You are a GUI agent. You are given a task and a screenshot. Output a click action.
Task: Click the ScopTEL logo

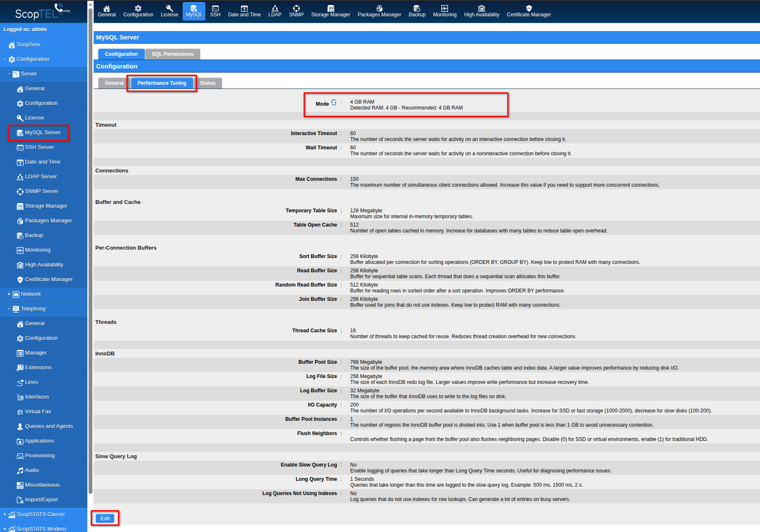pos(43,12)
